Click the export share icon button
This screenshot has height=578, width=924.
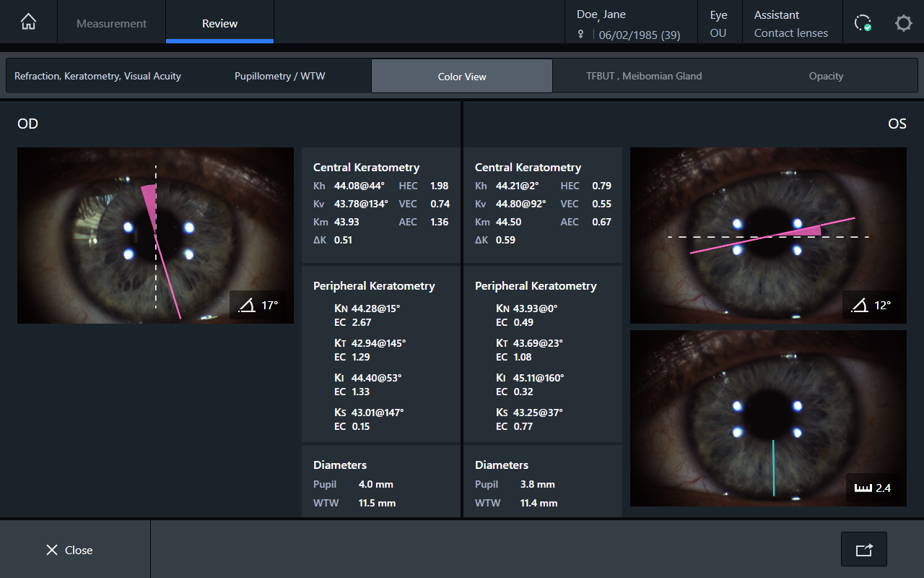[863, 550]
